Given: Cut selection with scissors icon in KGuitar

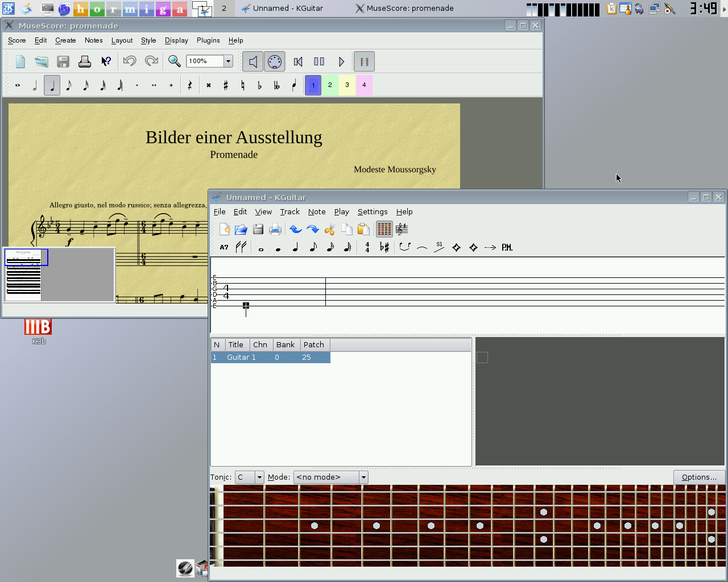Looking at the screenshot, I should [x=329, y=229].
